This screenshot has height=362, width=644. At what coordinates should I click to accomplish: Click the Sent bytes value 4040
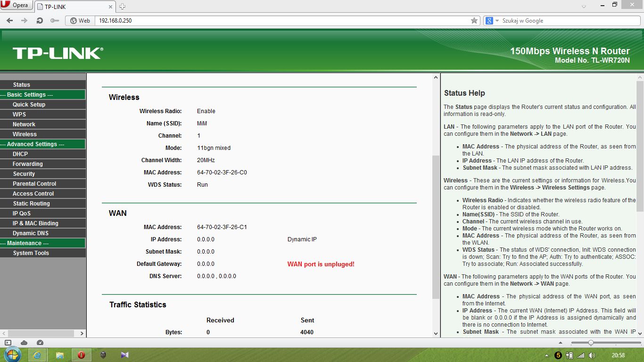pos(306,332)
